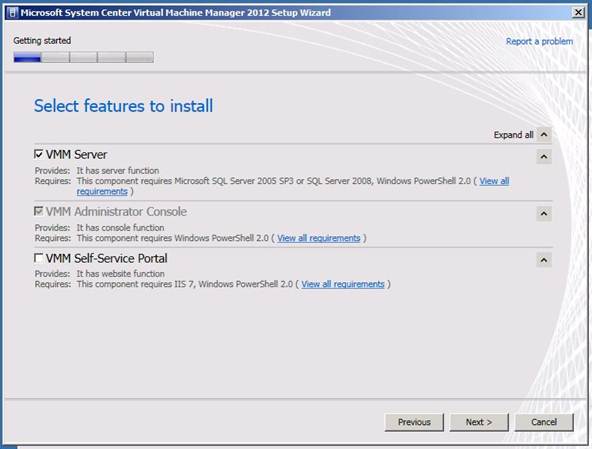Click the Select features to install heading
The width and height of the screenshot is (592, 449).
(x=123, y=106)
